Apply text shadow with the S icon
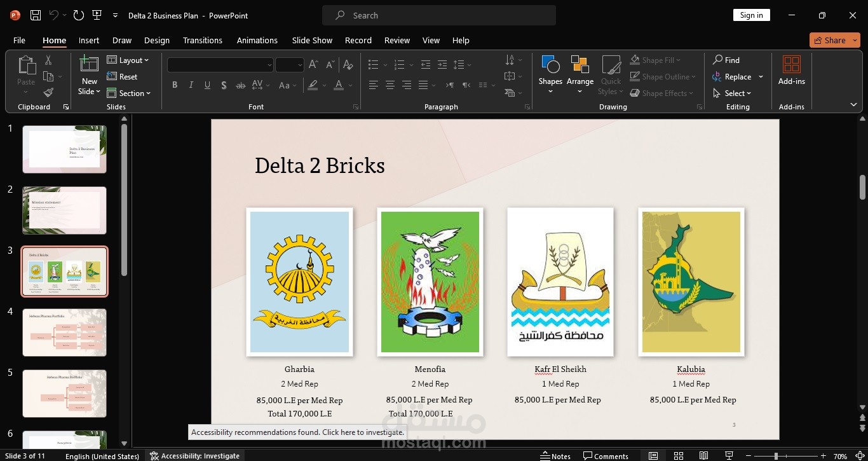Screen dimensions: 868x461 (224, 85)
